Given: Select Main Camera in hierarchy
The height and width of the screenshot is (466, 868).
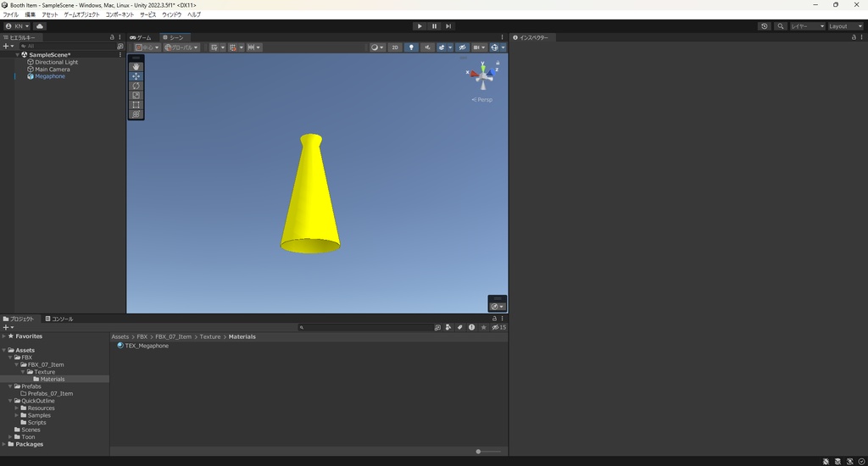Looking at the screenshot, I should (52, 69).
